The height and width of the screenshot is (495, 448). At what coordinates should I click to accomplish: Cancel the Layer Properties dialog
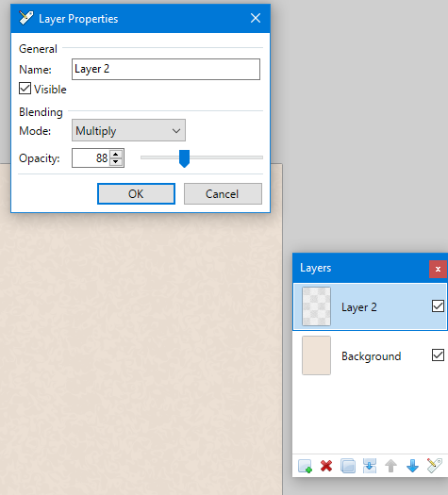(223, 194)
